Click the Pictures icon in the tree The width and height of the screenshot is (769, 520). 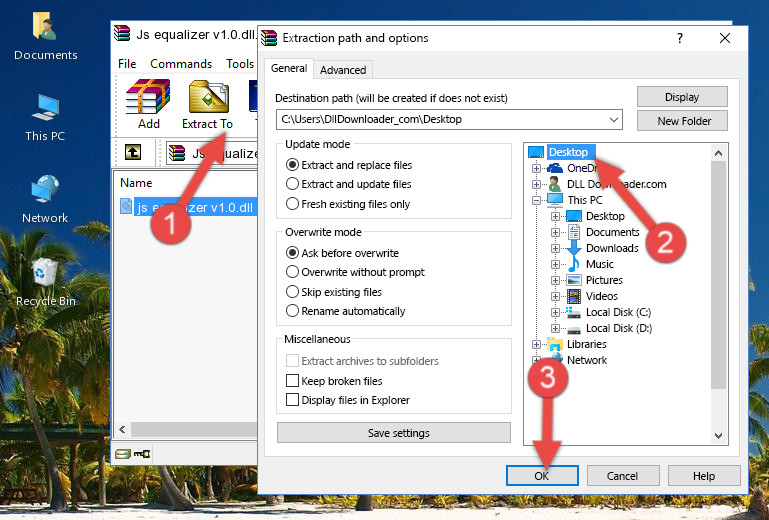(573, 280)
